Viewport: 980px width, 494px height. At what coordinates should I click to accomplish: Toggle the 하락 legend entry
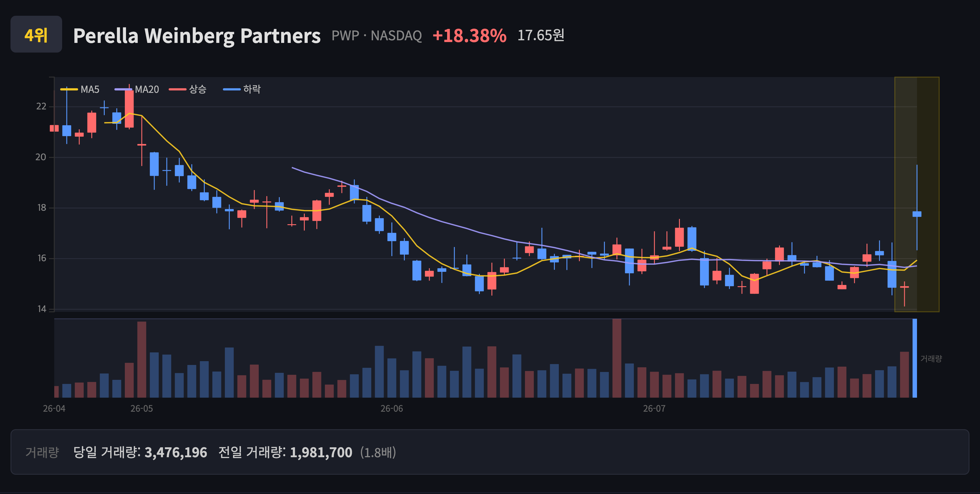point(242,89)
